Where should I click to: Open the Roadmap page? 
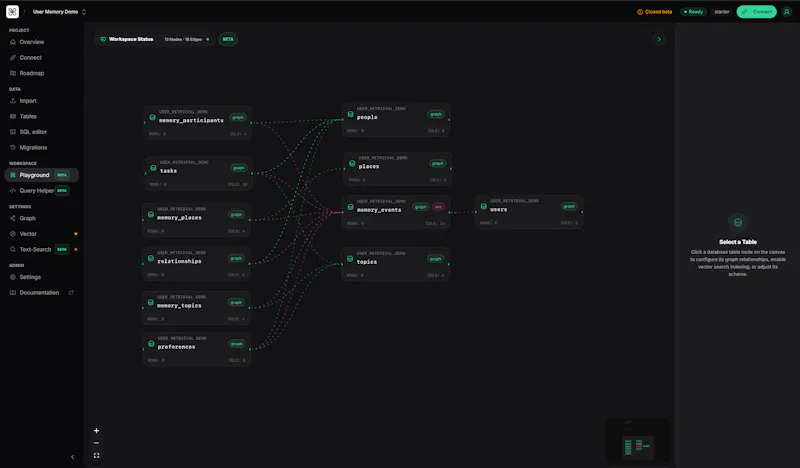coord(32,73)
